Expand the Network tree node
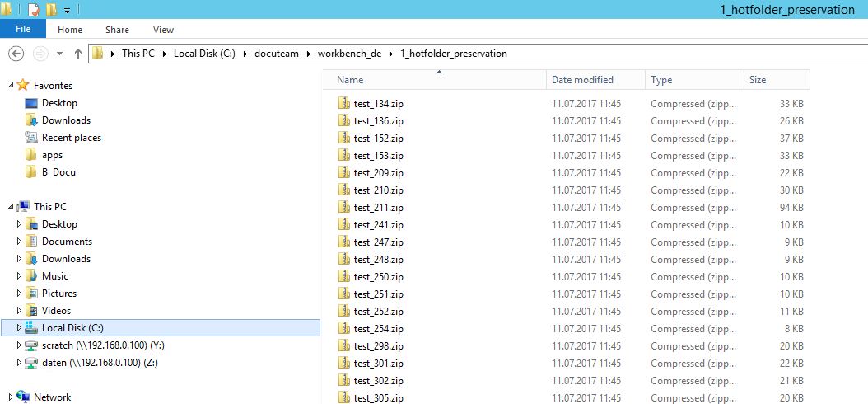This screenshot has width=868, height=404. tap(9, 397)
